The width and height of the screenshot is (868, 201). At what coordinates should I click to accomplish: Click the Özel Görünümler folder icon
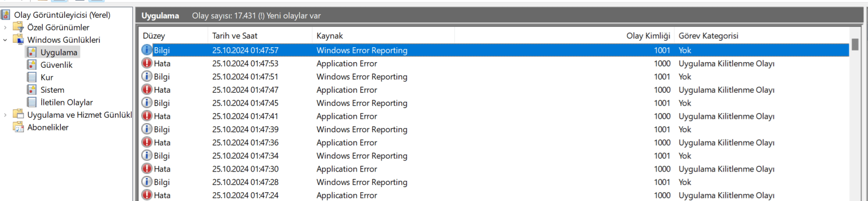tap(18, 27)
